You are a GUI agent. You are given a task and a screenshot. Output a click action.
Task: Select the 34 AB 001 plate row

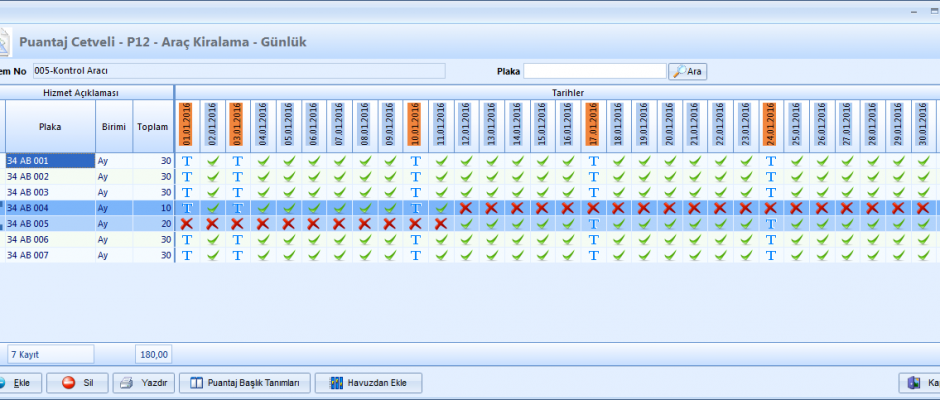tap(50, 160)
